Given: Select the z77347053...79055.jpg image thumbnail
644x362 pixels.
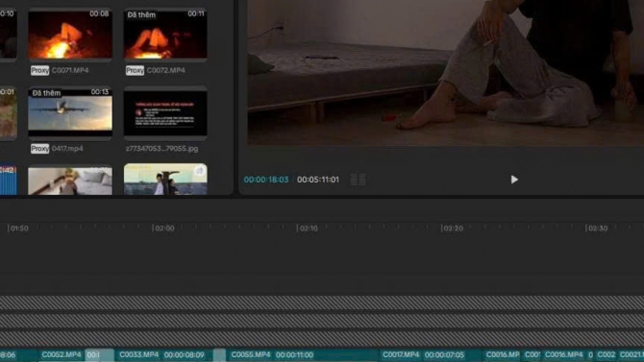Looking at the screenshot, I should [x=165, y=112].
